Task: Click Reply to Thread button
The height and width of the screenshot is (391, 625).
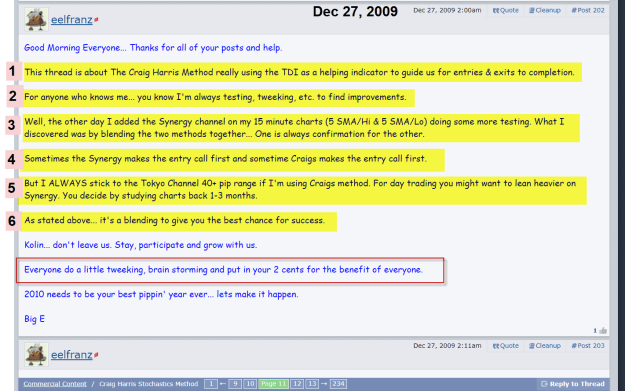Action: coord(573,384)
